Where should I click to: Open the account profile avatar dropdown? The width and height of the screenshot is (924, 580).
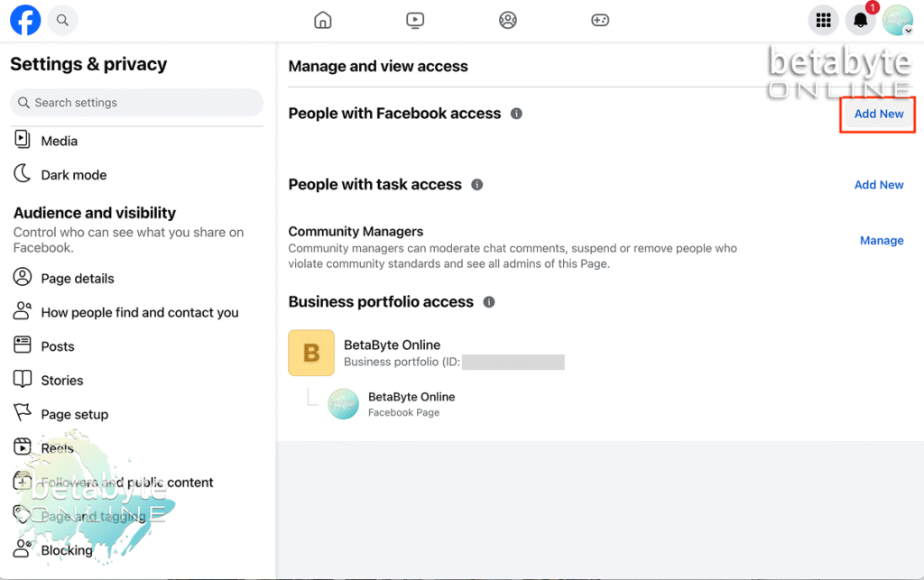(897, 21)
